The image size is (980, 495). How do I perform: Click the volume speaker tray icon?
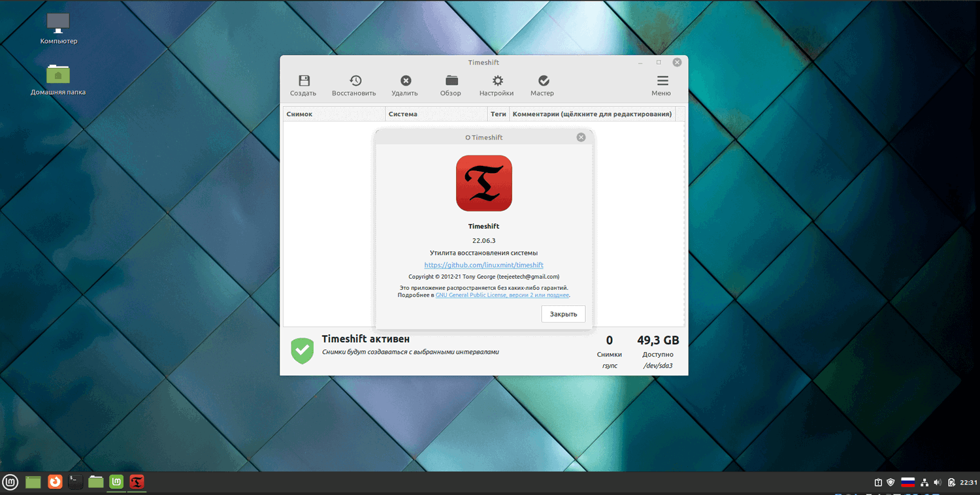[x=938, y=483]
